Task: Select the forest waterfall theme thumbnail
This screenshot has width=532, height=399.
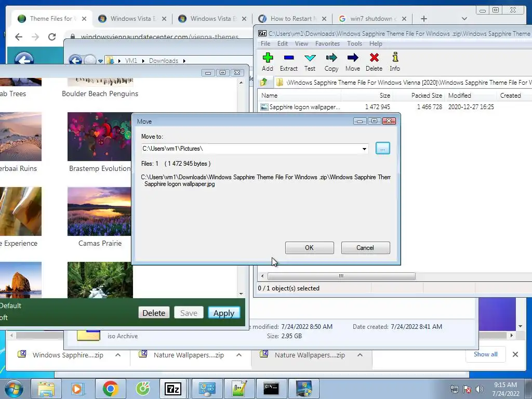Action: pos(100,280)
